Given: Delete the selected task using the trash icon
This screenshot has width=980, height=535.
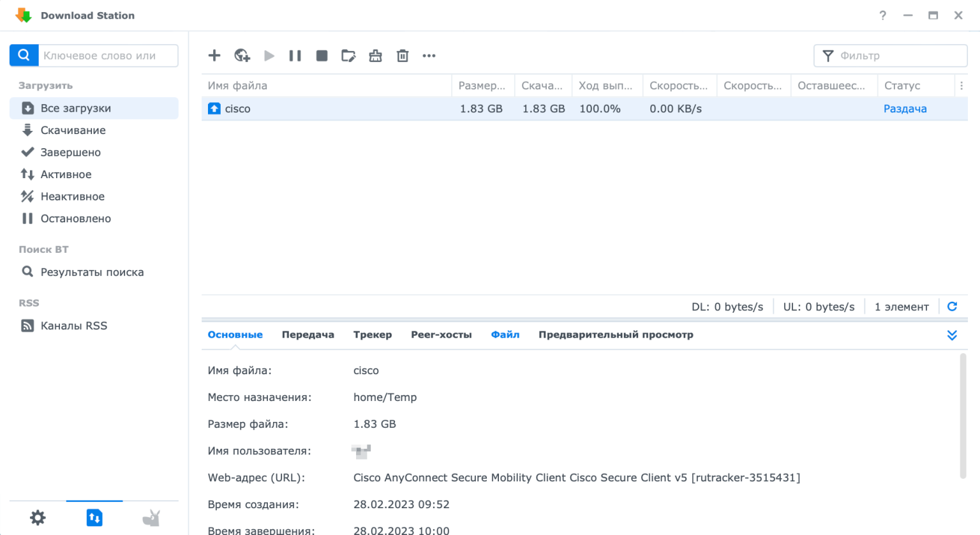Looking at the screenshot, I should click(x=403, y=56).
